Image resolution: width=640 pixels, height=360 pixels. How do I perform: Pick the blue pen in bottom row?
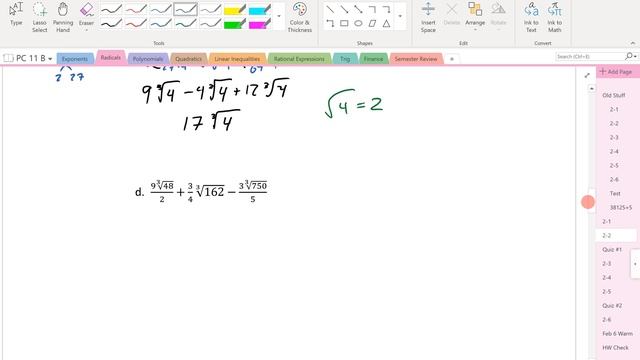[x=161, y=24]
